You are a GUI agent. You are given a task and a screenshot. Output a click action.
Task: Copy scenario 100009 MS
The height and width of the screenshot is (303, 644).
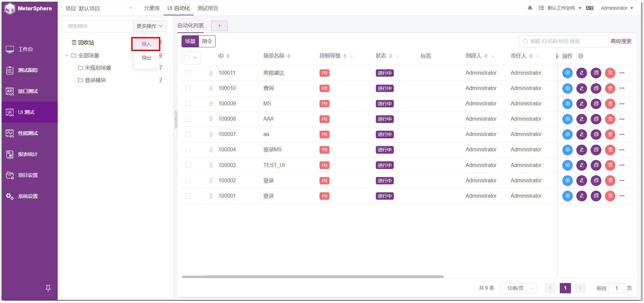coord(596,104)
